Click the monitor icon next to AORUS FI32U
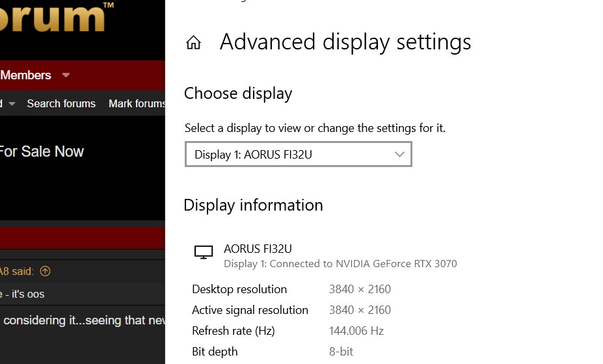This screenshot has height=364, width=603. (x=204, y=252)
